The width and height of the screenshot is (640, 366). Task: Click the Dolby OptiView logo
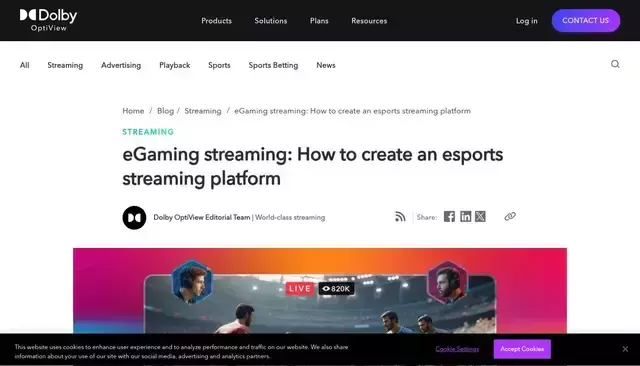point(48,20)
